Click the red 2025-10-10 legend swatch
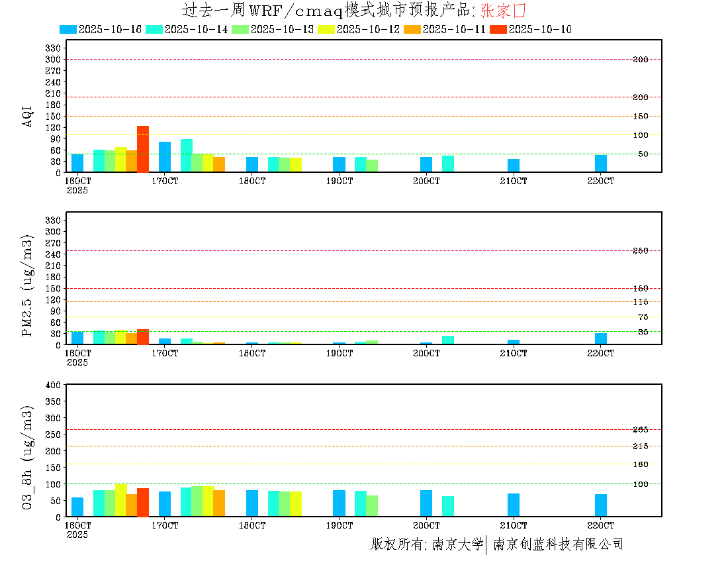This screenshot has width=728, height=563. coord(498,29)
